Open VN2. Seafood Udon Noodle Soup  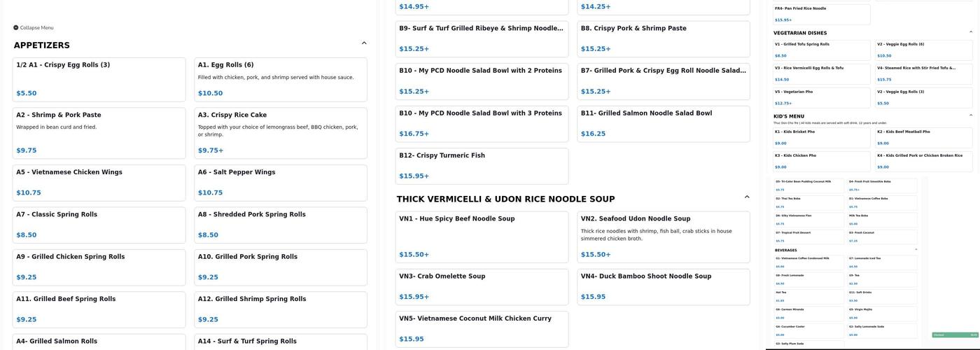[x=664, y=237]
